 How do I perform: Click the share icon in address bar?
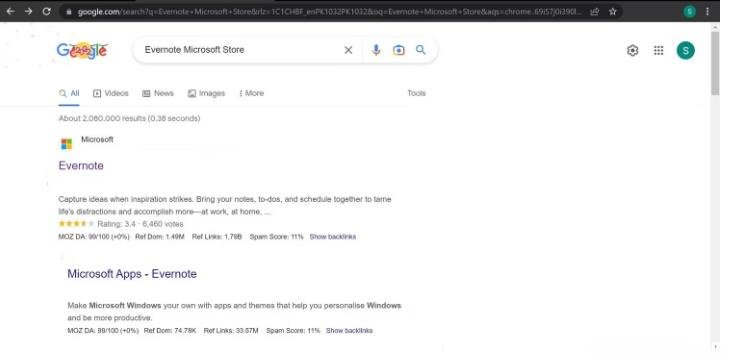pyautogui.click(x=594, y=12)
